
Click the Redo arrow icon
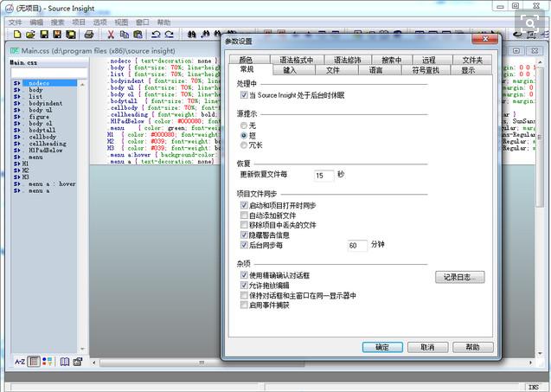tap(170, 35)
